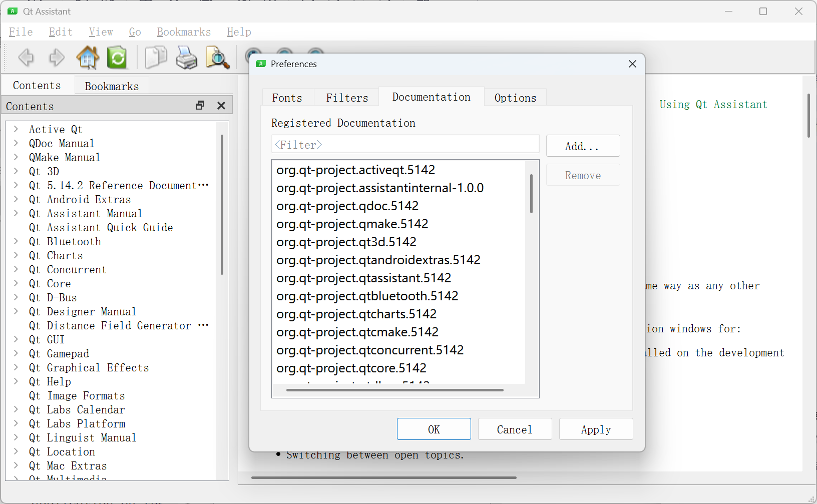The height and width of the screenshot is (504, 817).
Task: Click the documentation list horizontal scrollbar
Action: pos(395,390)
